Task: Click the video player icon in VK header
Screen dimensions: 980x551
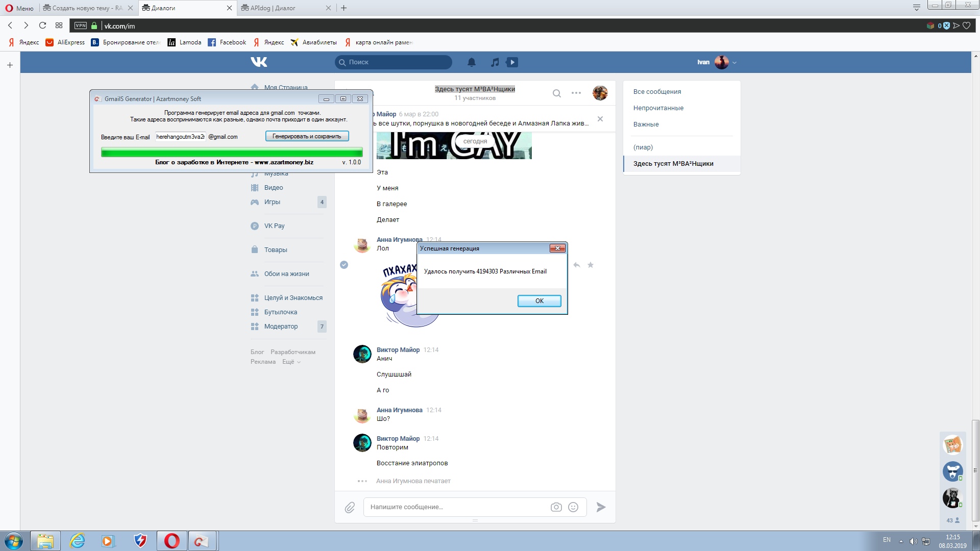Action: pos(512,62)
